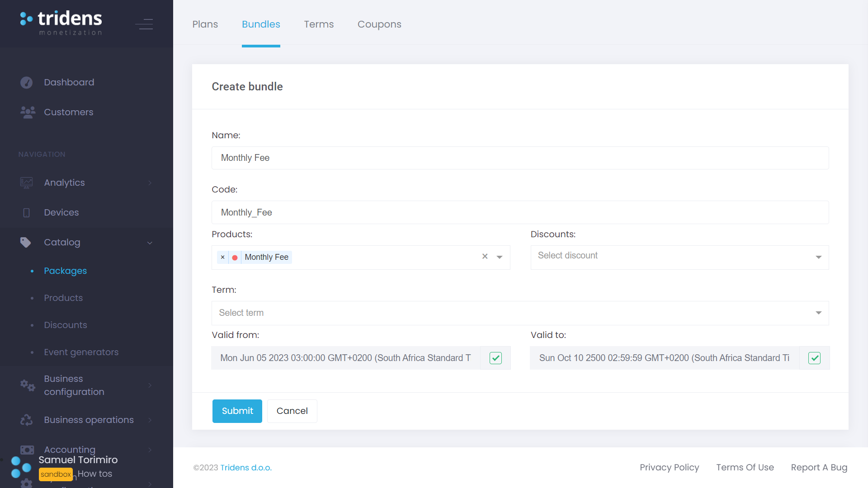Select the Bundles tab
Screen dimensions: 868x488
[261, 24]
